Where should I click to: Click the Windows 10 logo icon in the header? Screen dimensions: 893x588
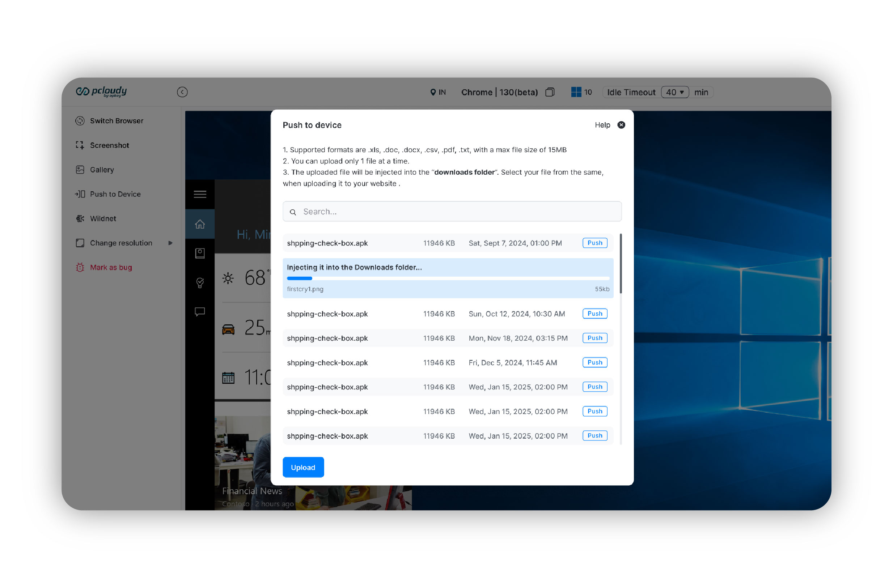[576, 92]
